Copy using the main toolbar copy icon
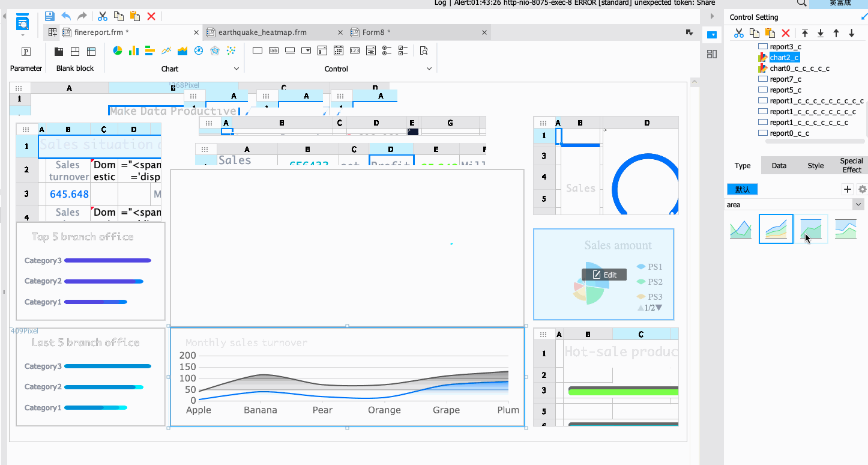This screenshot has width=868, height=465. (119, 16)
